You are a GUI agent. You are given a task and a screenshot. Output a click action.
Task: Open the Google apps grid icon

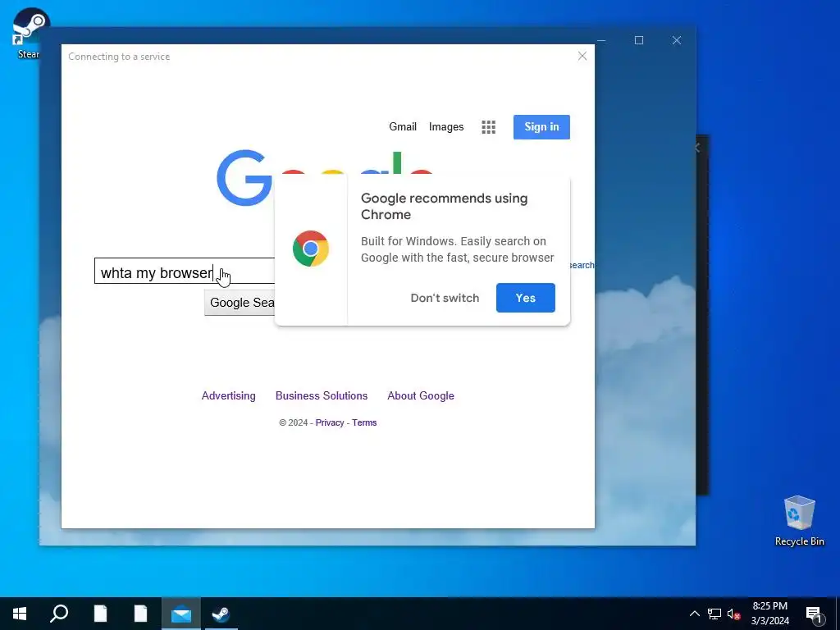488,127
